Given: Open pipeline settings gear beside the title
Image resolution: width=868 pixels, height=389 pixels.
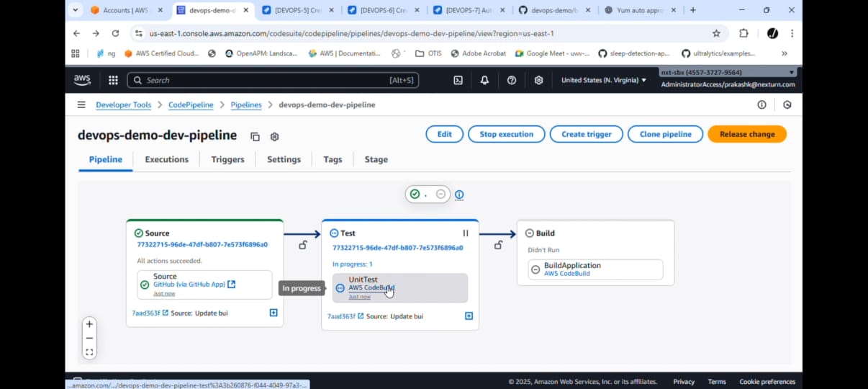Looking at the screenshot, I should 274,136.
